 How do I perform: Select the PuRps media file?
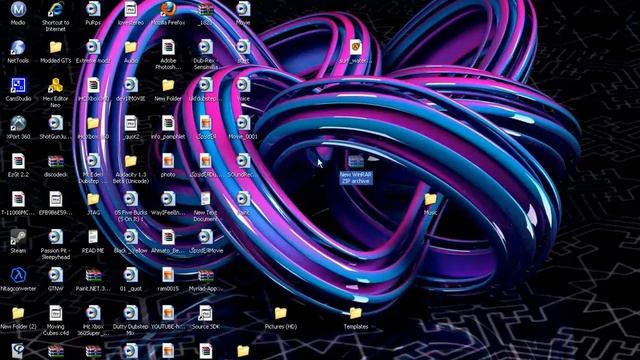click(93, 9)
